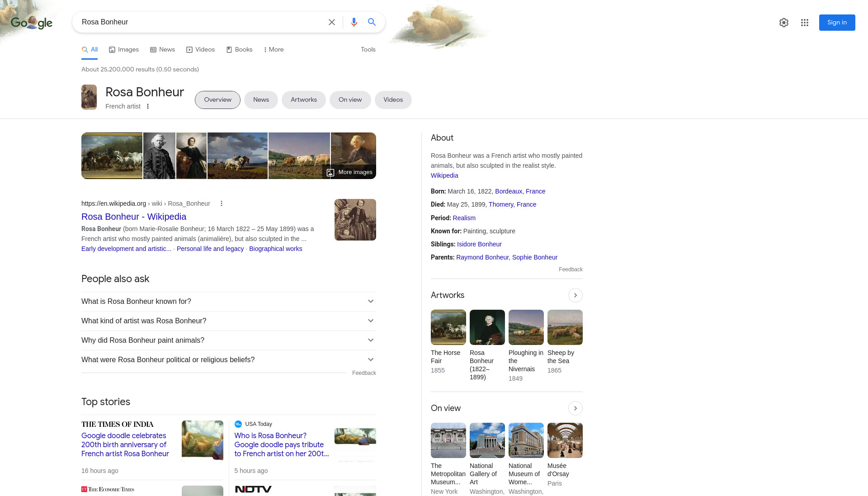This screenshot has width=868, height=496.
Task: Open The Horse Fair artwork thumbnail
Action: pyautogui.click(x=448, y=327)
